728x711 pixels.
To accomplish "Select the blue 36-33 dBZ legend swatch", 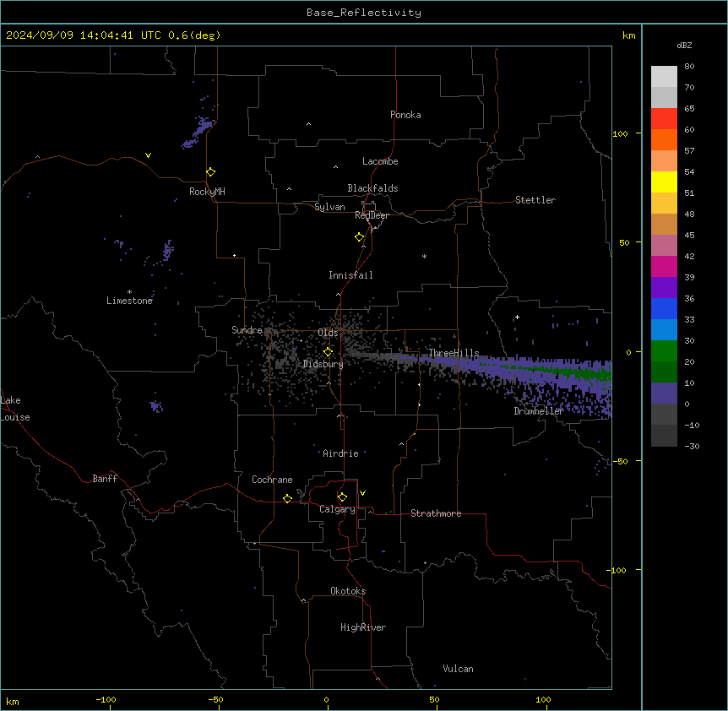I will pos(664,308).
